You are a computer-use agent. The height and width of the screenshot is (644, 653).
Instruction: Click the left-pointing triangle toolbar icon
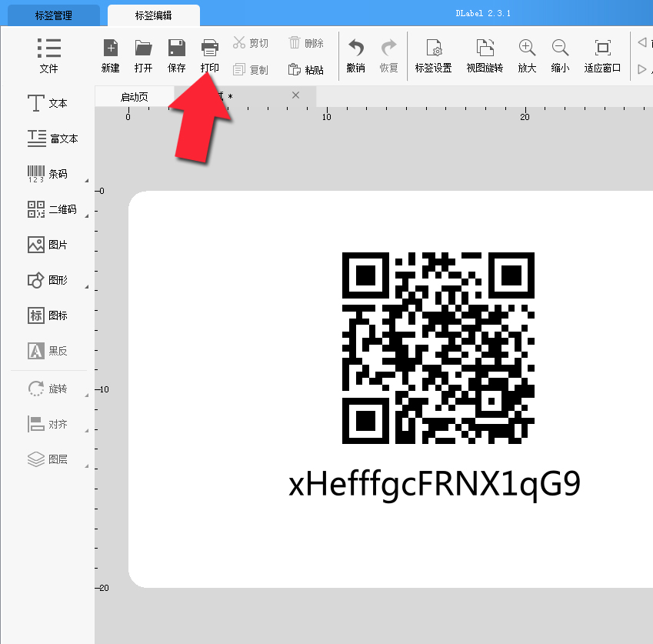coord(642,42)
